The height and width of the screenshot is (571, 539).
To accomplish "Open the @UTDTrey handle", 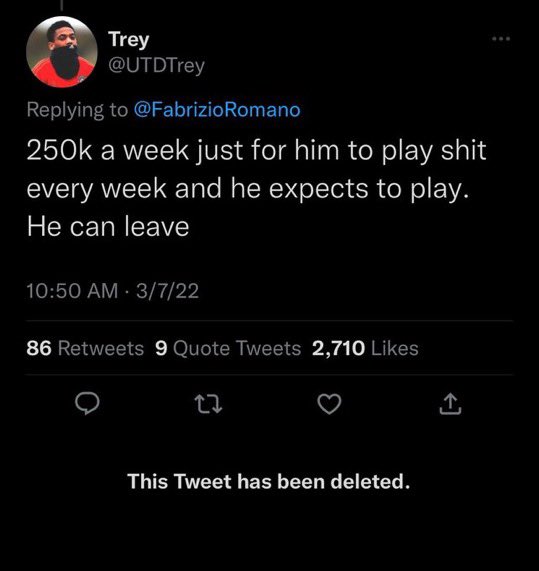I will pyautogui.click(x=157, y=66).
